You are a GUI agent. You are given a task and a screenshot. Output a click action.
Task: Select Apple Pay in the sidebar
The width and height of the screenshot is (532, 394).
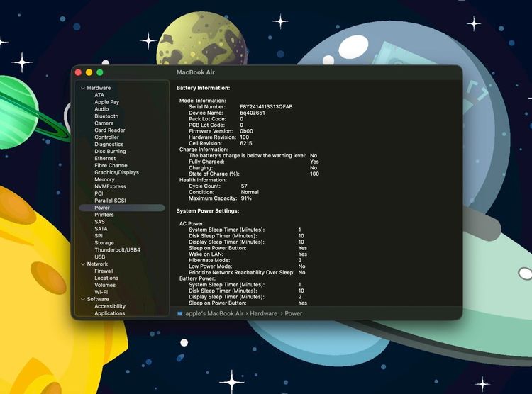pyautogui.click(x=106, y=102)
